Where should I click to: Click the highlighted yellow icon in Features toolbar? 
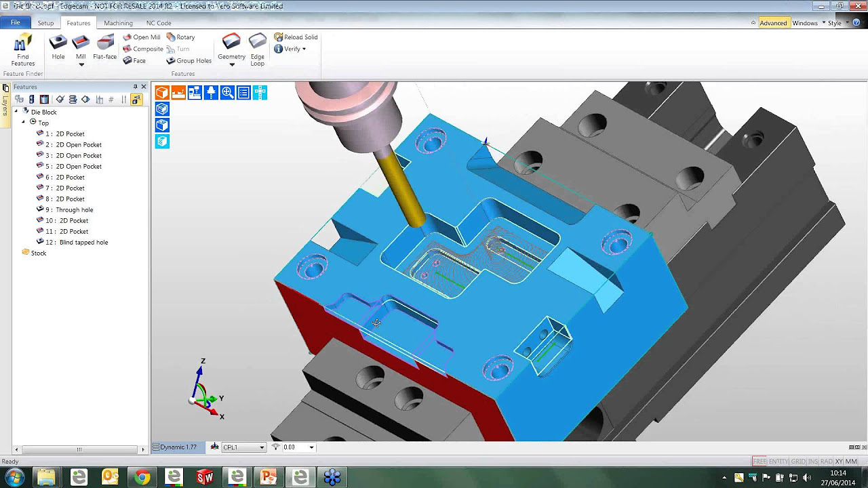click(136, 100)
